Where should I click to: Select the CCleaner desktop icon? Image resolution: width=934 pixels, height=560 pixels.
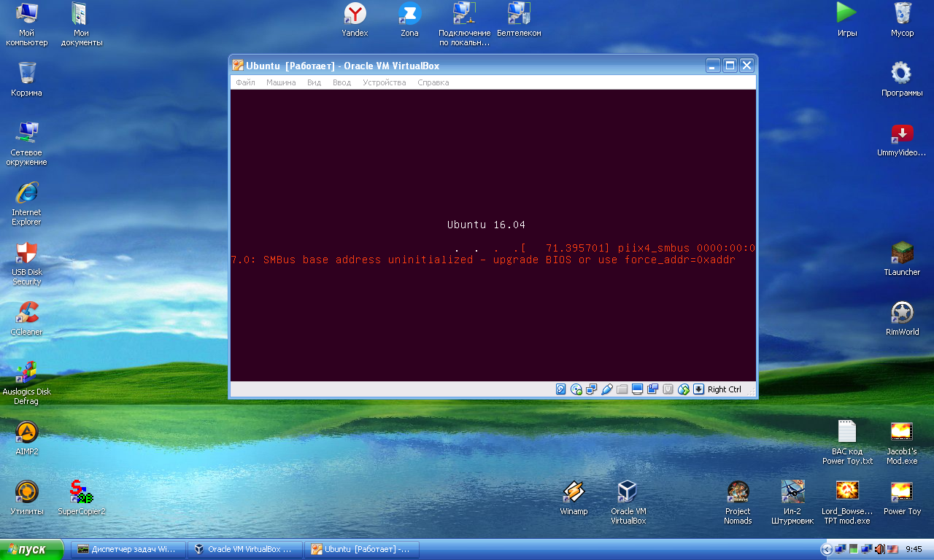[27, 318]
